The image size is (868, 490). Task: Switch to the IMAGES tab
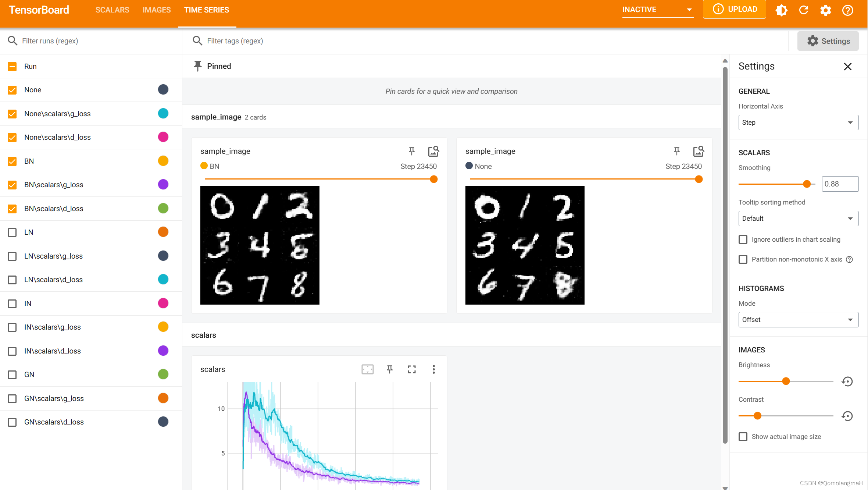click(157, 10)
